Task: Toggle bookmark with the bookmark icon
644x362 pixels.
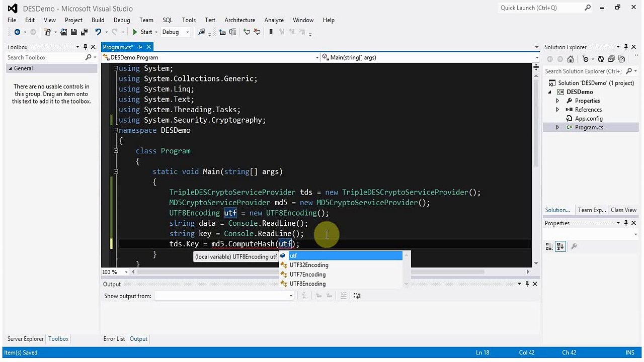Action: (271, 32)
